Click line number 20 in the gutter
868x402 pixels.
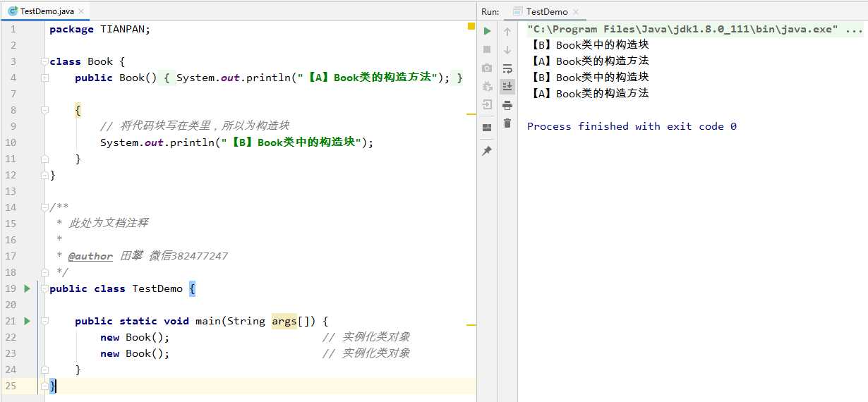pyautogui.click(x=10, y=305)
